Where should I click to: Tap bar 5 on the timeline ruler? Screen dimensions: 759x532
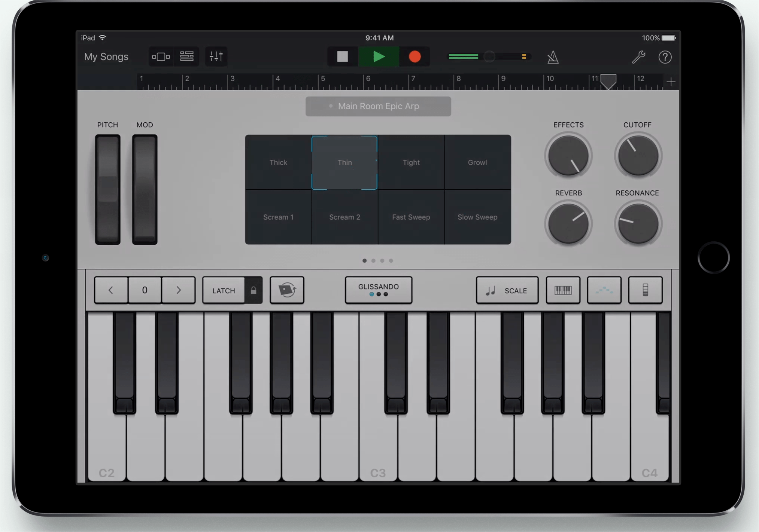[x=323, y=80]
